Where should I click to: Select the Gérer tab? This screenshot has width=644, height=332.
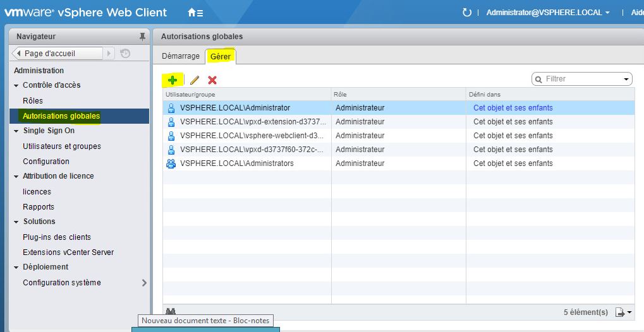click(x=221, y=56)
